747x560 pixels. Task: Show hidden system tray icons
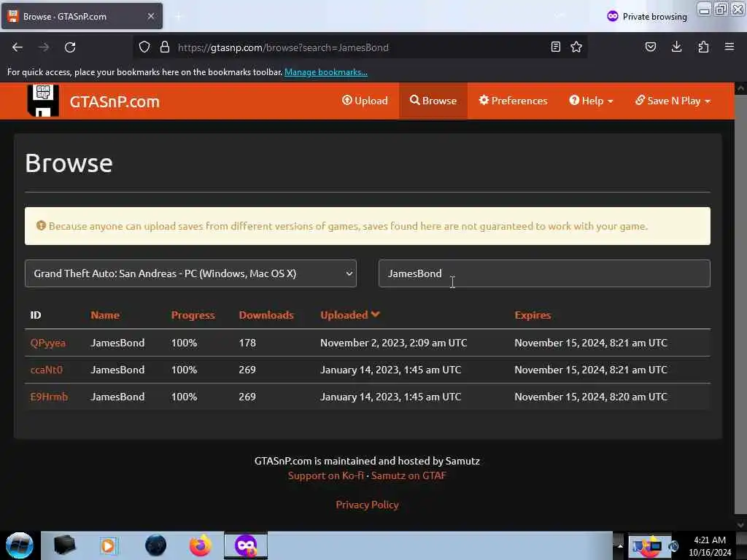click(619, 545)
